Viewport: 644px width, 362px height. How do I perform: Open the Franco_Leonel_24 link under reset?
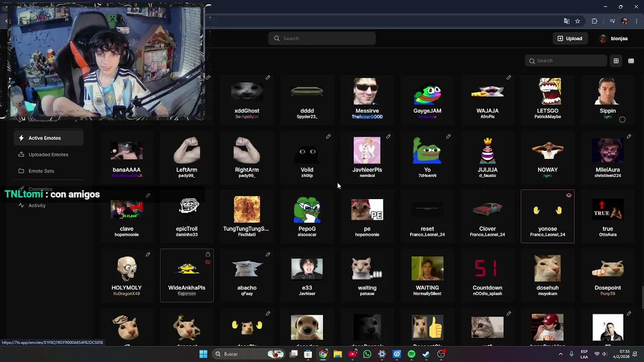click(x=427, y=235)
